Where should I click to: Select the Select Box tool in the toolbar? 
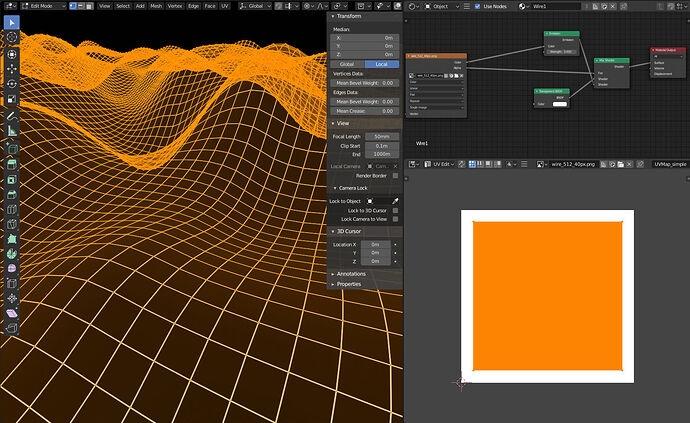click(12, 22)
